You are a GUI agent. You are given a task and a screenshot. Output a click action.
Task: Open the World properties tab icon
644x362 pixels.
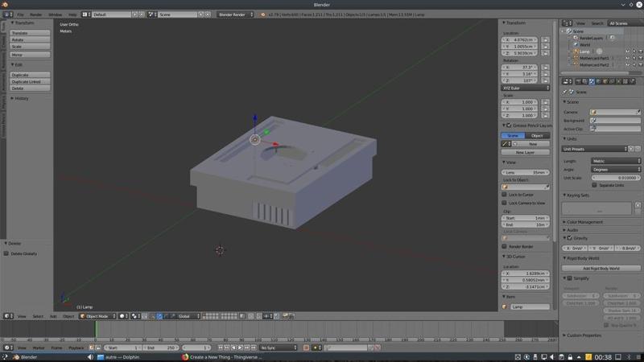coord(598,82)
